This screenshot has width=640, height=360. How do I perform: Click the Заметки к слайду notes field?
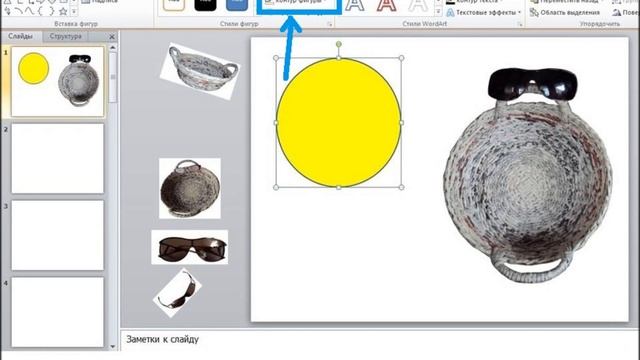pyautogui.click(x=380, y=340)
